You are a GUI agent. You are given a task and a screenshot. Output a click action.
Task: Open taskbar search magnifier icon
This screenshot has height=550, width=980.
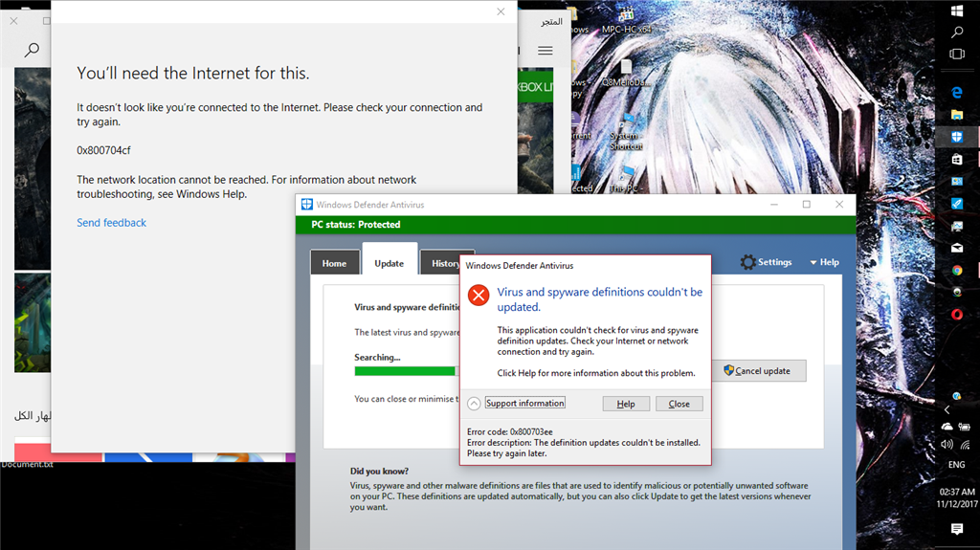[x=957, y=32]
